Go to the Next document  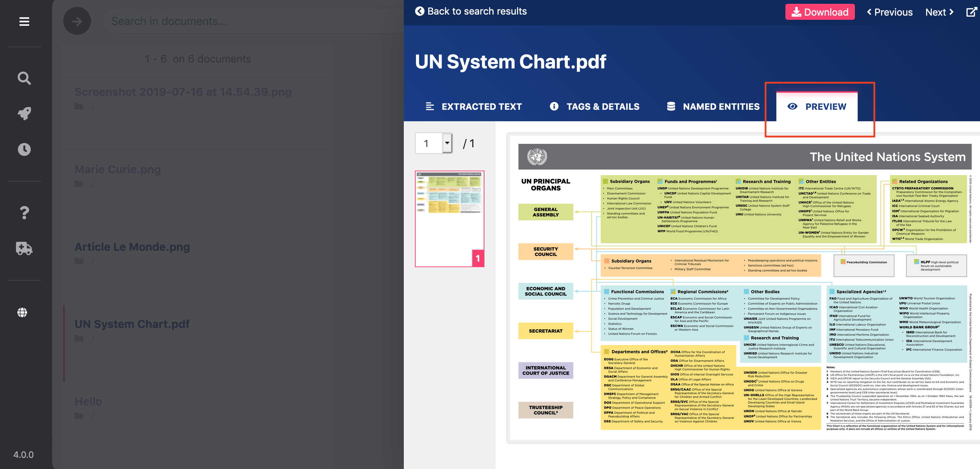pyautogui.click(x=939, y=12)
